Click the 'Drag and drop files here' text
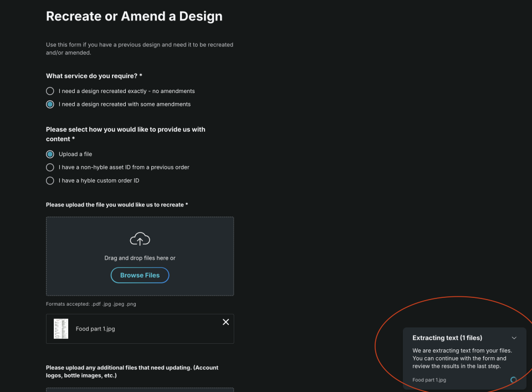 pyautogui.click(x=140, y=258)
